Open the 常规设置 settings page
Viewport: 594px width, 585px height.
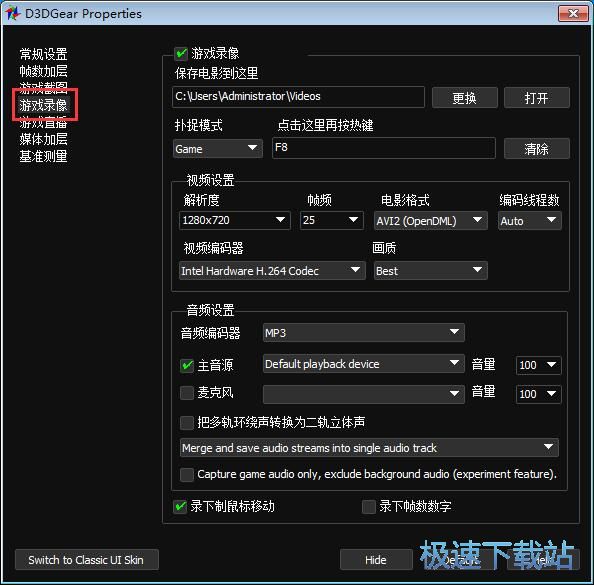43,54
